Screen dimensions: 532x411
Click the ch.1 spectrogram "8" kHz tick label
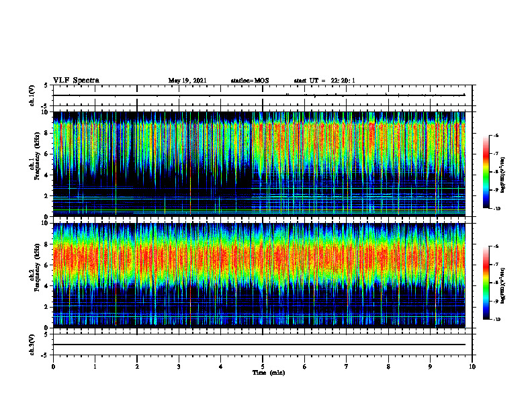click(46, 133)
